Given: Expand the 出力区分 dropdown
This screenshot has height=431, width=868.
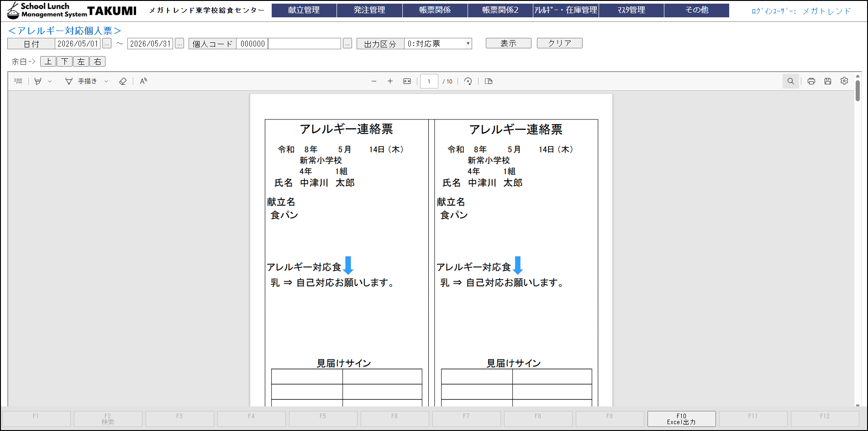Looking at the screenshot, I should pos(468,44).
